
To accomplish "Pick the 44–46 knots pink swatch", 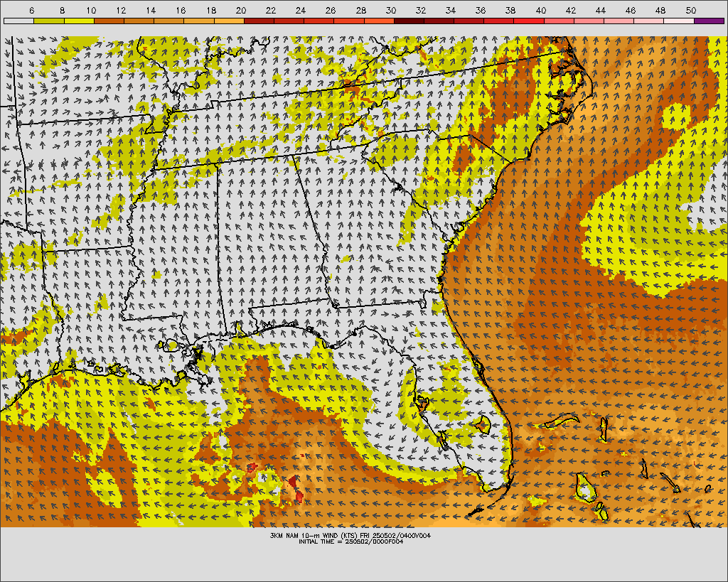I will point(619,21).
